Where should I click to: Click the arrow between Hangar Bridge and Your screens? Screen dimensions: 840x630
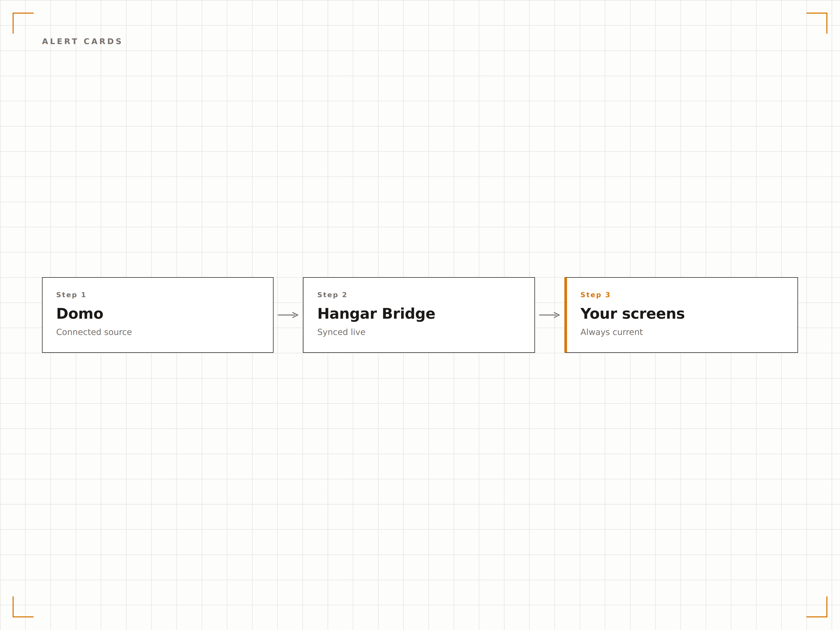tap(549, 315)
